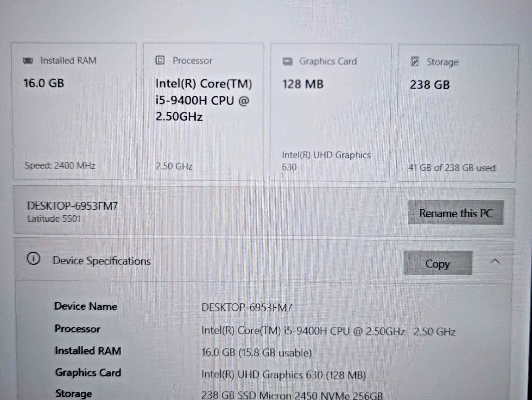Click the DESKTOP-6953FM7 name above Latitude 5501
This screenshot has height=400, width=532.
pos(72,206)
